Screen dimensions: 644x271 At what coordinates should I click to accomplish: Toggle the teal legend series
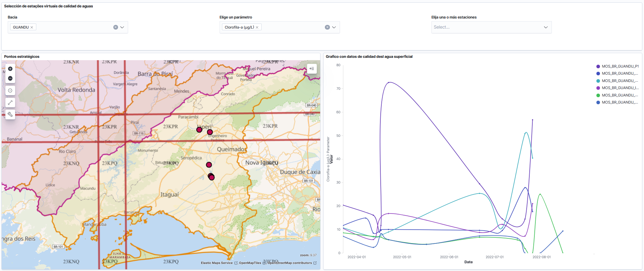coord(619,81)
